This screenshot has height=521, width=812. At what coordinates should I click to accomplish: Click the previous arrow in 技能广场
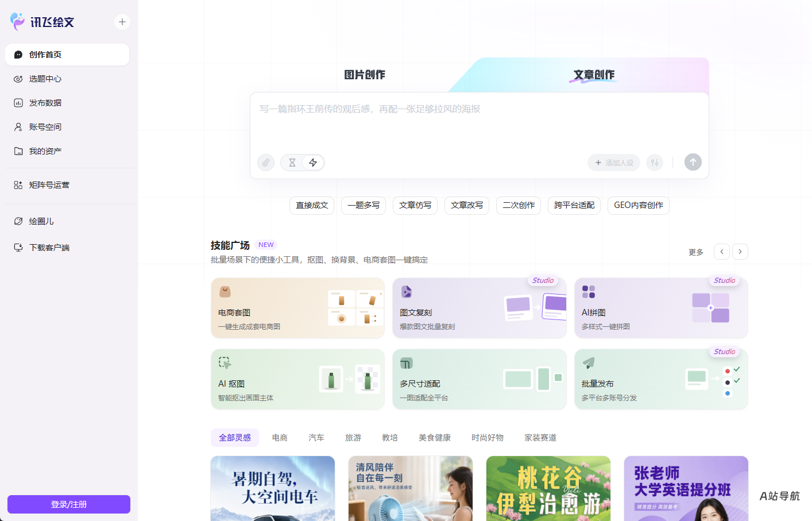tap(722, 252)
